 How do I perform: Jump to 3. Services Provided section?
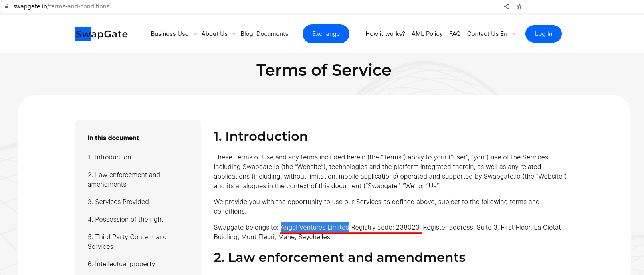click(x=118, y=202)
